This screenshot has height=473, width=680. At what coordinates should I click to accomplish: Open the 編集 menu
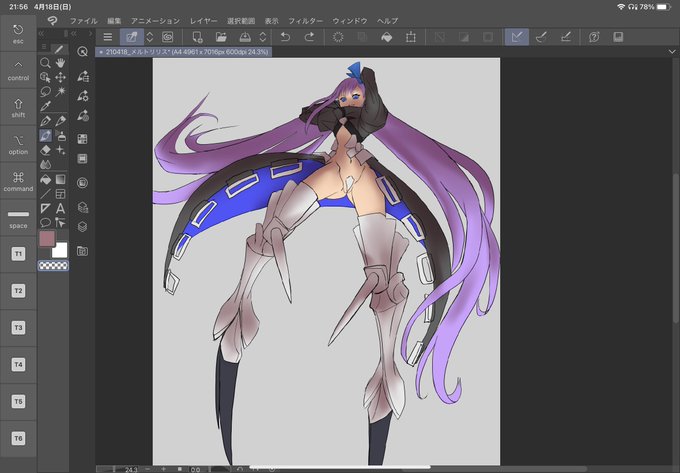point(114,21)
